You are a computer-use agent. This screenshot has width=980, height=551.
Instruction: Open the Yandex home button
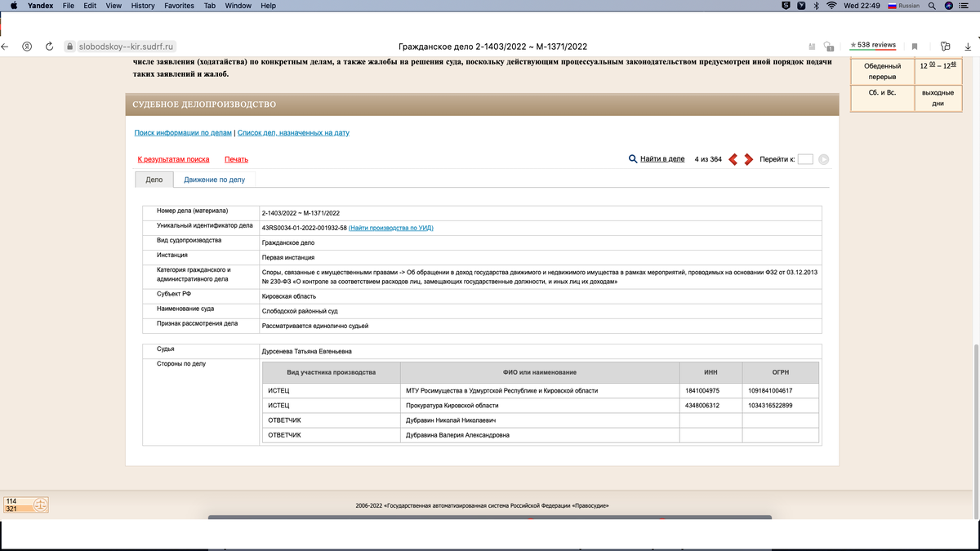click(x=27, y=47)
